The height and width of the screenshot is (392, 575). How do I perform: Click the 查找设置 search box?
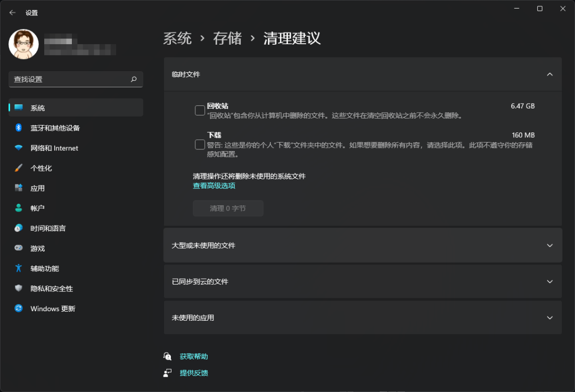(69, 79)
